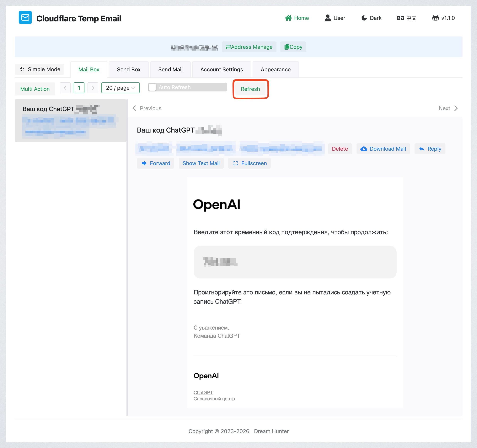Click Download Mail cloud icon button

383,149
